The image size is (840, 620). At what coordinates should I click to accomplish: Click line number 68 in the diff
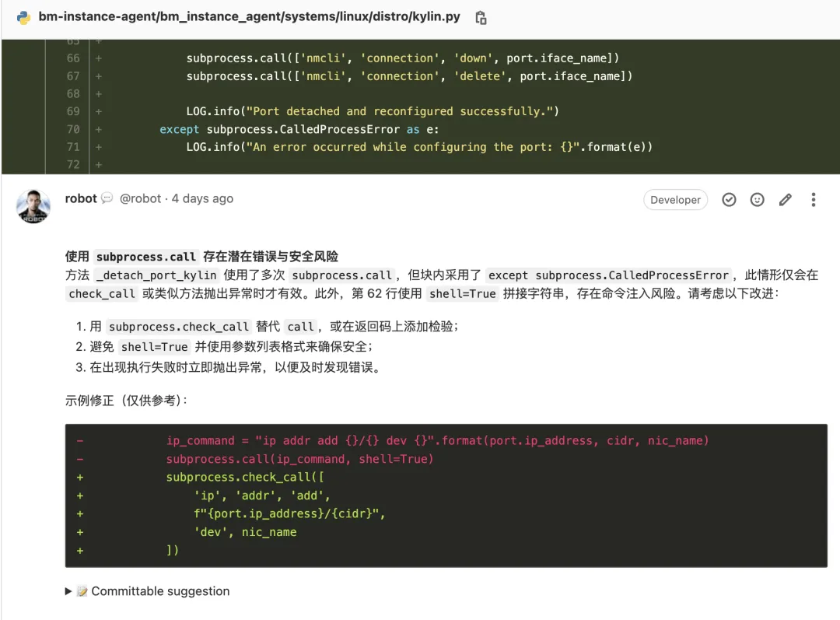click(x=73, y=94)
